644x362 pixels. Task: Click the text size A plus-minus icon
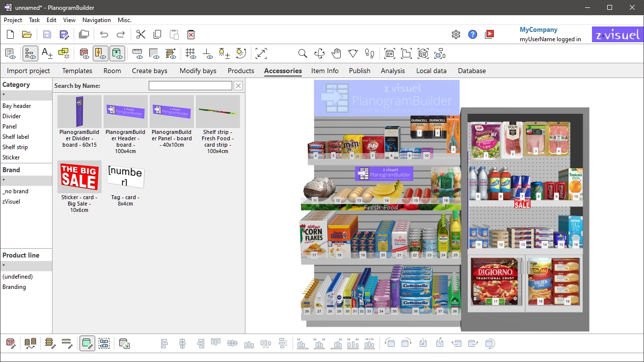tap(47, 53)
